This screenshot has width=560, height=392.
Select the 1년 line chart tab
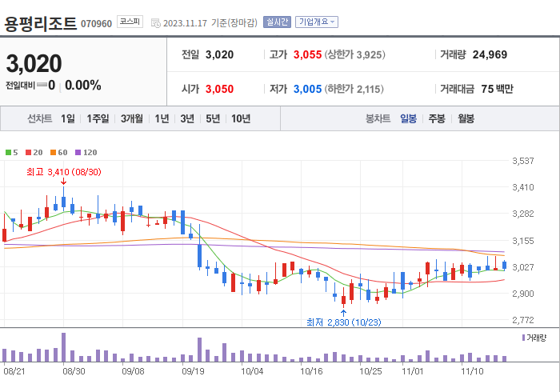click(162, 118)
